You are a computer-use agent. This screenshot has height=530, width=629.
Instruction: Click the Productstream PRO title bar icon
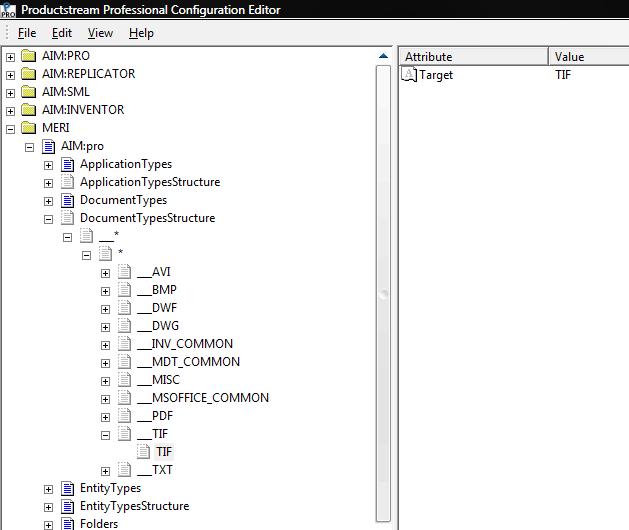8,10
